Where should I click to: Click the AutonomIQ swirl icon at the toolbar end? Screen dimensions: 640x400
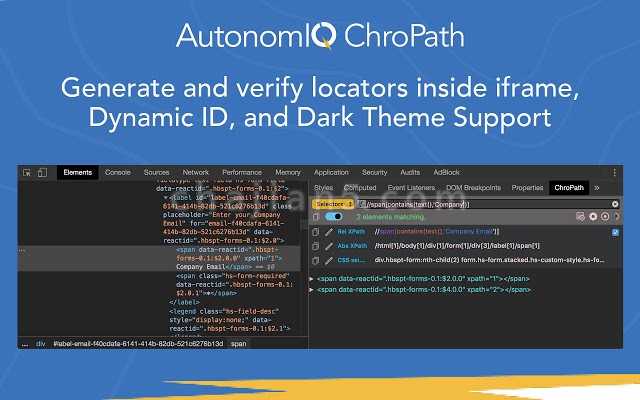(616, 217)
